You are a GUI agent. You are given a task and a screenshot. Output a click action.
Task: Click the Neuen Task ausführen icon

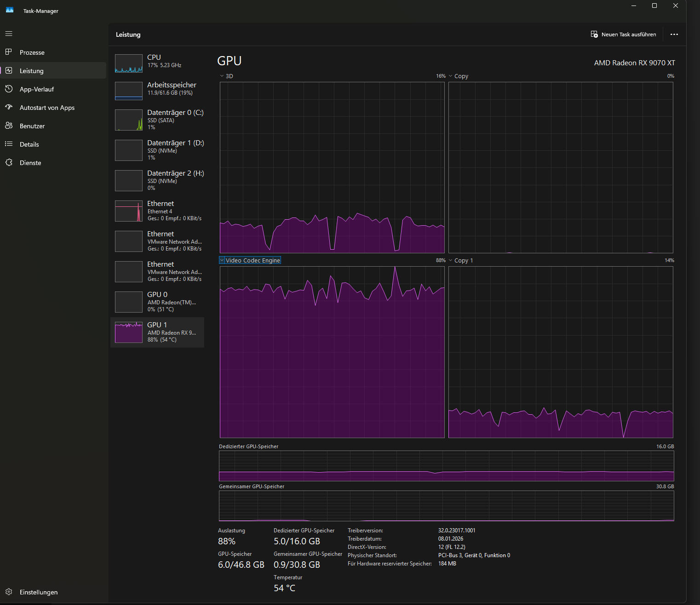tap(594, 34)
